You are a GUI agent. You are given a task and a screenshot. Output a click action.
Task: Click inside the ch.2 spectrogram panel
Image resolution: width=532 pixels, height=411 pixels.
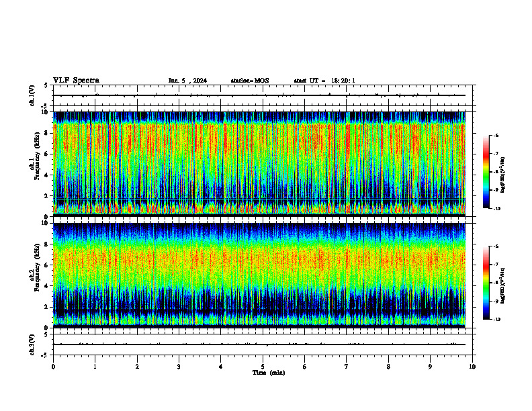pos(259,275)
